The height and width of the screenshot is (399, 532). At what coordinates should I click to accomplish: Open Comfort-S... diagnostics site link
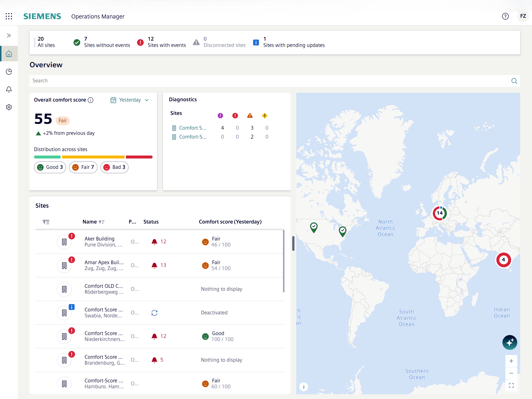tap(193, 137)
